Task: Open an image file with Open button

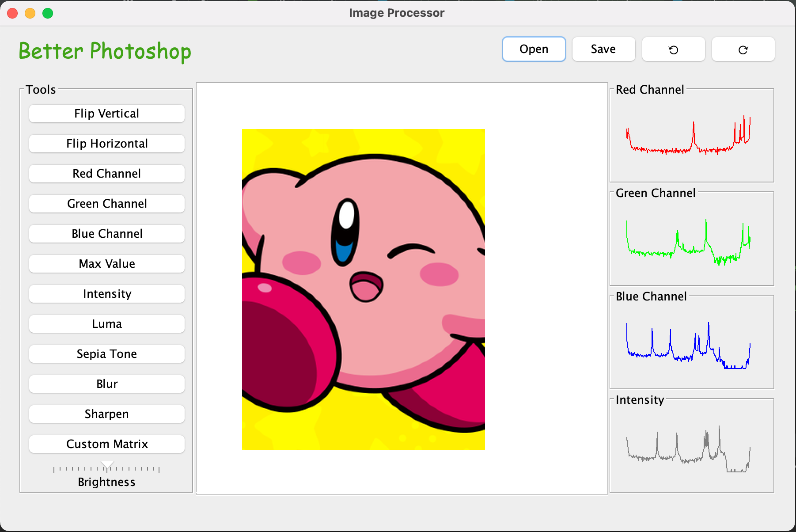Action: (534, 49)
